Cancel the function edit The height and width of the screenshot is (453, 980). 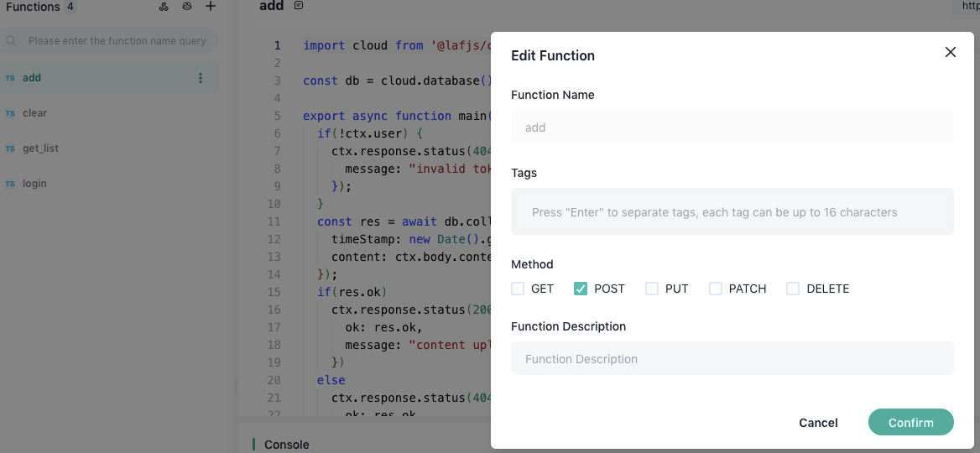[x=818, y=423]
